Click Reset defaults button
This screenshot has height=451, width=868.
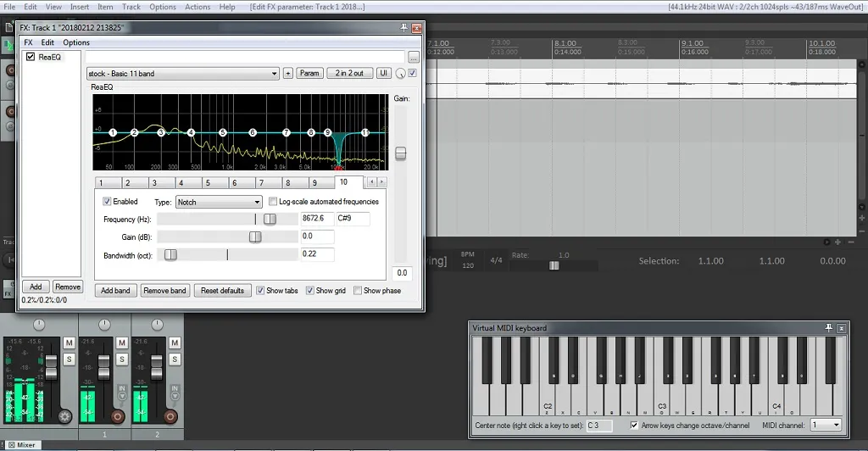(x=223, y=291)
